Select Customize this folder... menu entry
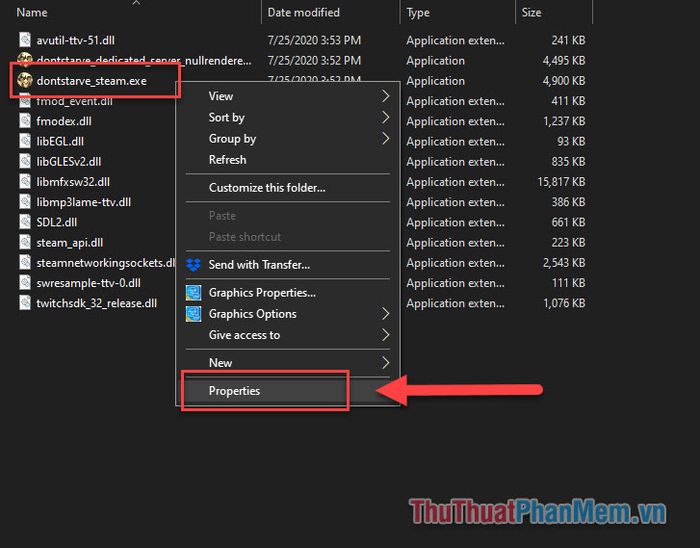Screen dimensions: 700x548 click(x=288, y=187)
